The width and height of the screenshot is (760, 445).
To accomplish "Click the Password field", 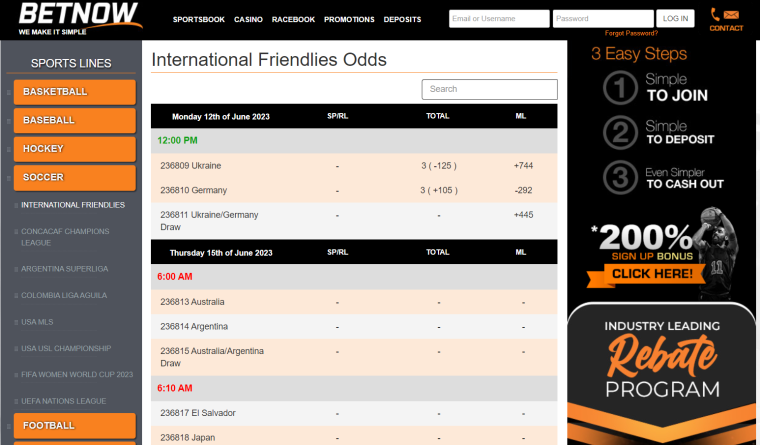I will [x=603, y=18].
